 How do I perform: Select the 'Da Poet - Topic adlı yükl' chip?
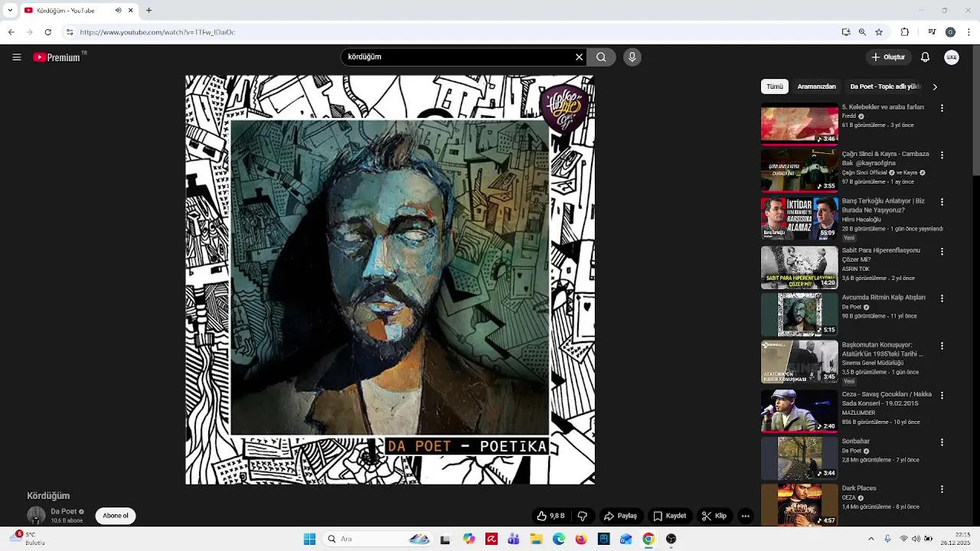[x=884, y=86]
